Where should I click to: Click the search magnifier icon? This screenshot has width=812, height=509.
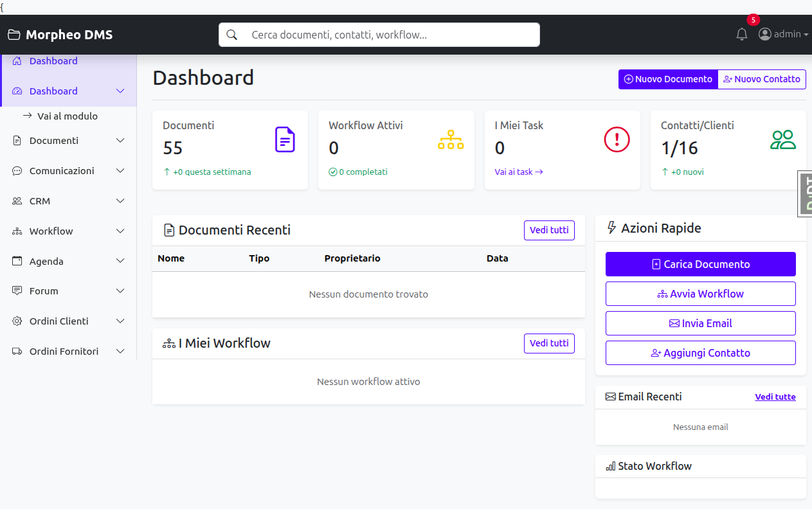pyautogui.click(x=232, y=34)
